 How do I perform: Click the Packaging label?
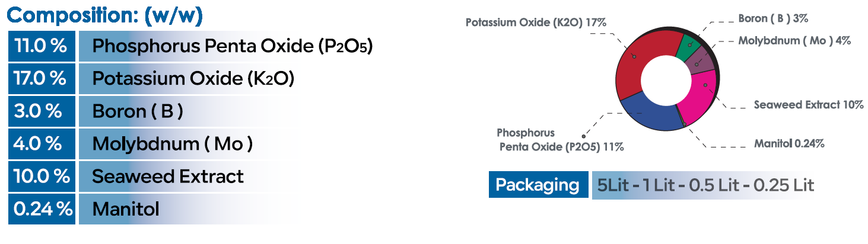(538, 185)
